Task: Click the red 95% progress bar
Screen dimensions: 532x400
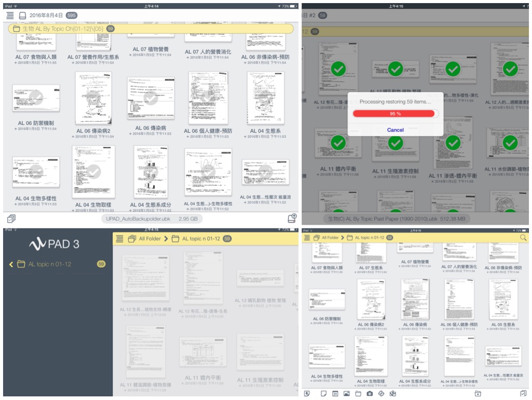Action: point(395,113)
